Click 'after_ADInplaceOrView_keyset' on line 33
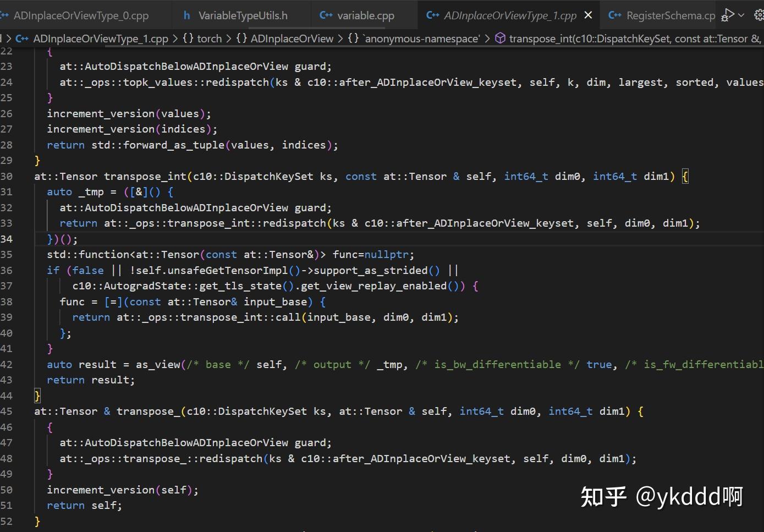 click(x=486, y=223)
